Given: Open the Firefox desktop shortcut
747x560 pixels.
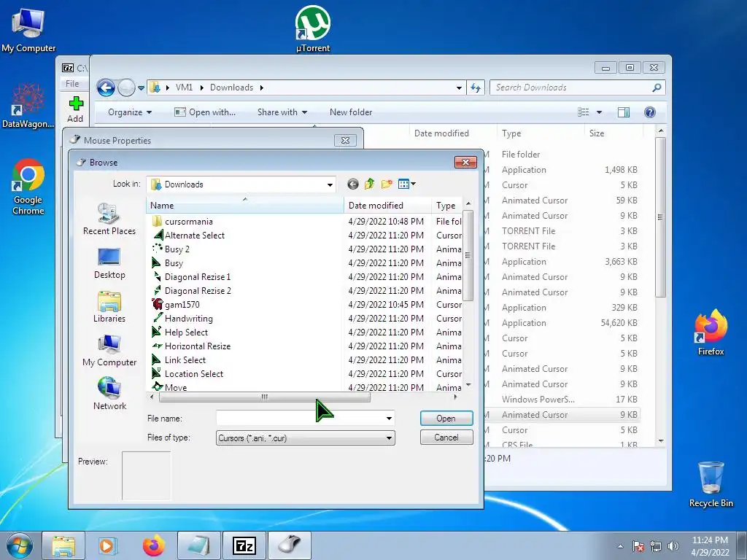Looking at the screenshot, I should point(711,332).
